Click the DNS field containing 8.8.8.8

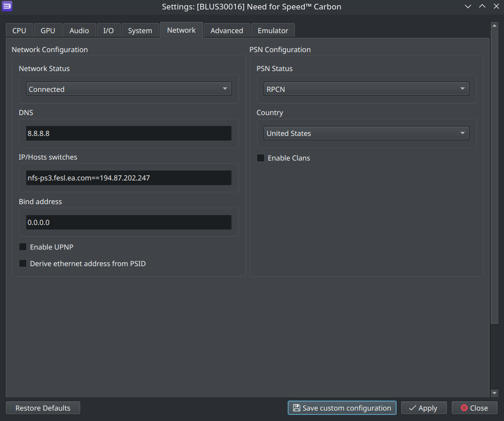[129, 133]
